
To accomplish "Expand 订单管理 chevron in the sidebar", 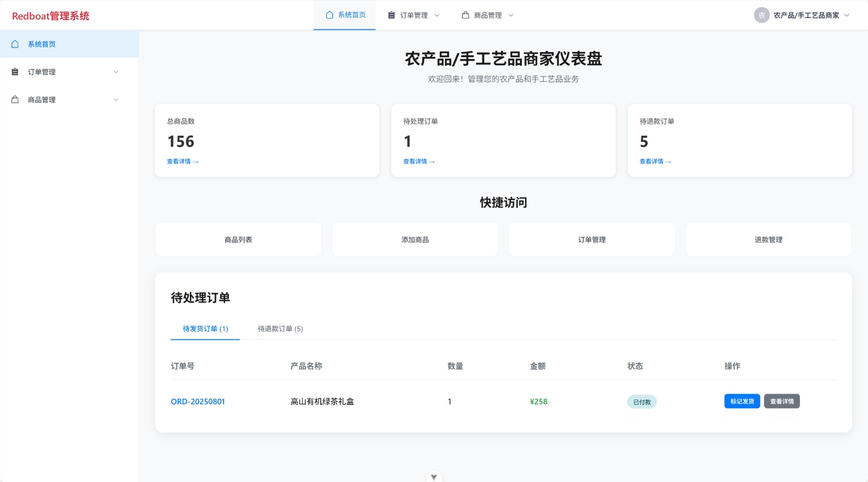I will [116, 72].
